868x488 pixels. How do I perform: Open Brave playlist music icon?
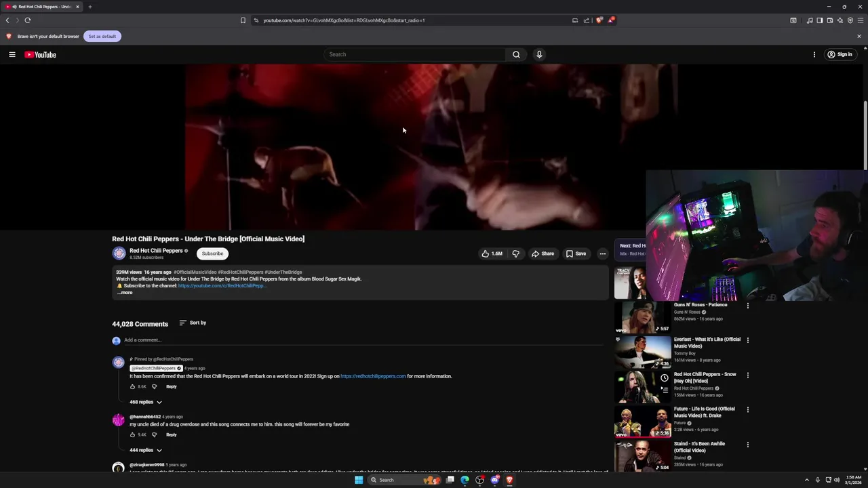810,20
